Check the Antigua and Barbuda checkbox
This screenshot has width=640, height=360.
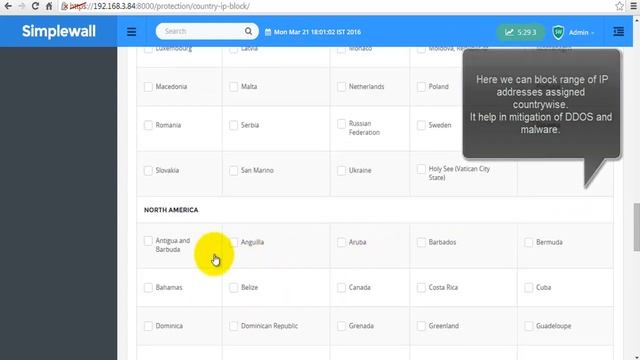pos(148,241)
